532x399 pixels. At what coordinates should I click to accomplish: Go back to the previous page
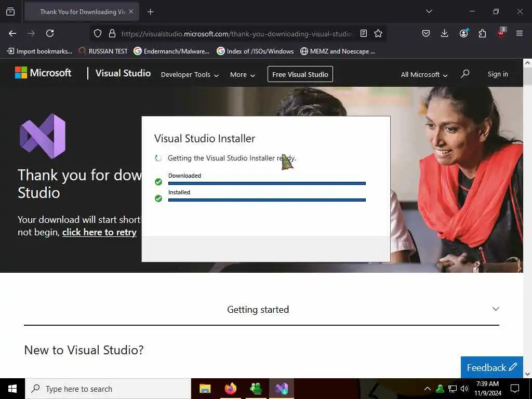pos(12,33)
